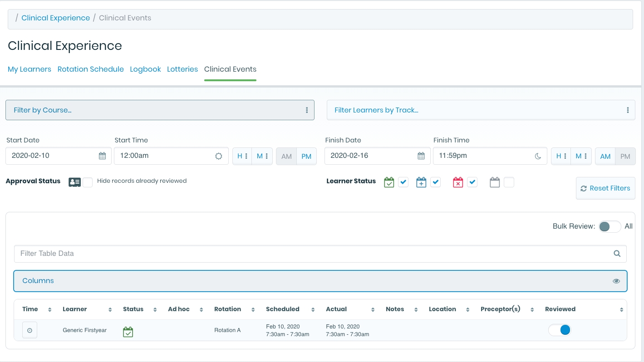
Task: Open Filter Learners by Track dropdown
Action: (481, 110)
